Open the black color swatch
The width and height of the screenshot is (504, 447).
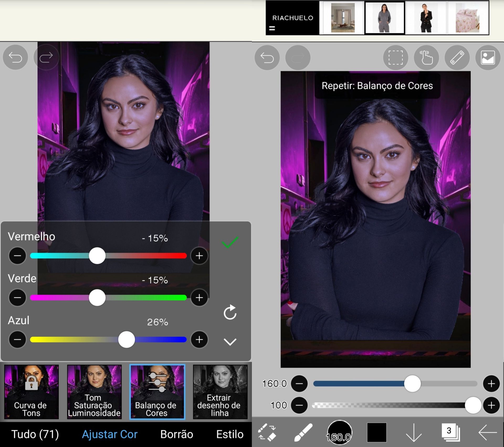377,432
